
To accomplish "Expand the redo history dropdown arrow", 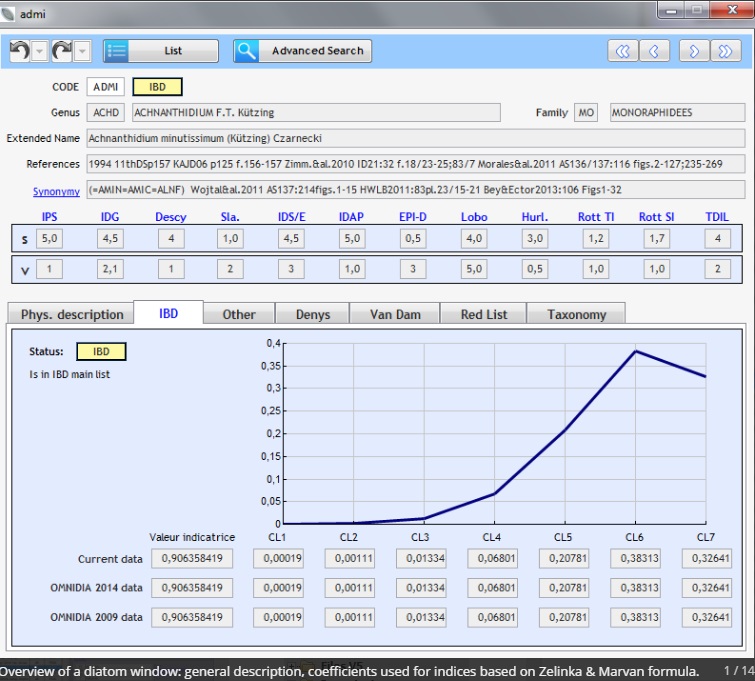I will [x=83, y=51].
